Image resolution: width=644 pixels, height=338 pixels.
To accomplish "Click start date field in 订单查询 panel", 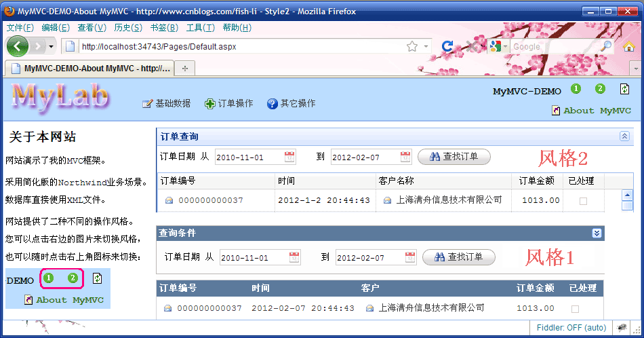I will (249, 157).
